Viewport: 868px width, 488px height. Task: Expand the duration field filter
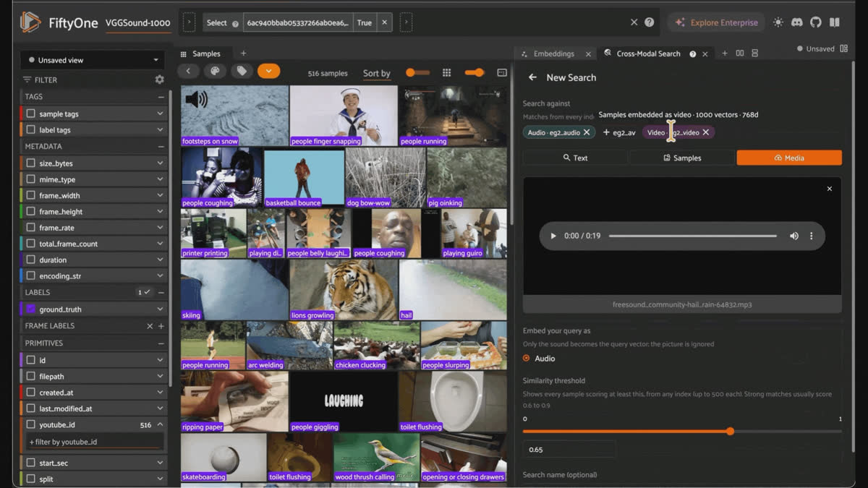coord(160,260)
